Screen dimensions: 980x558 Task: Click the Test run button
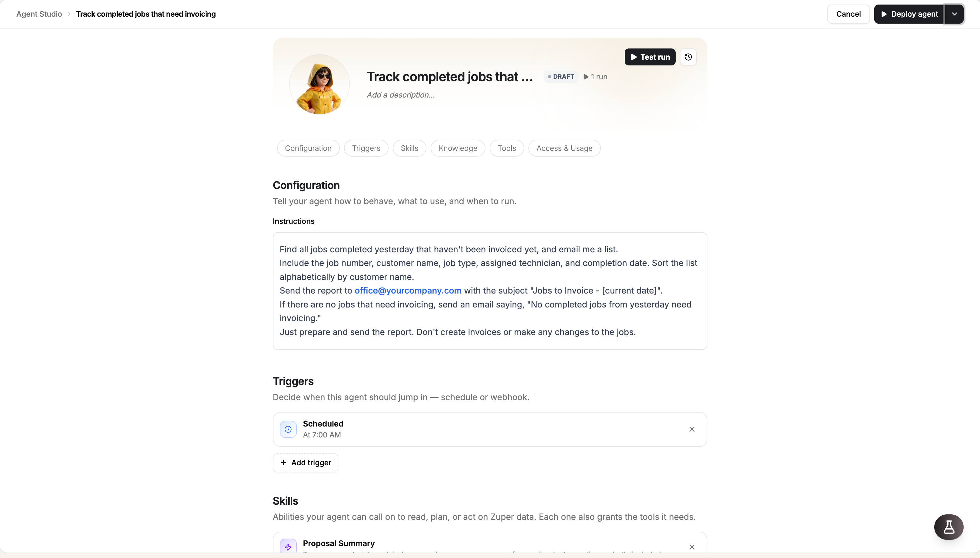tap(650, 57)
